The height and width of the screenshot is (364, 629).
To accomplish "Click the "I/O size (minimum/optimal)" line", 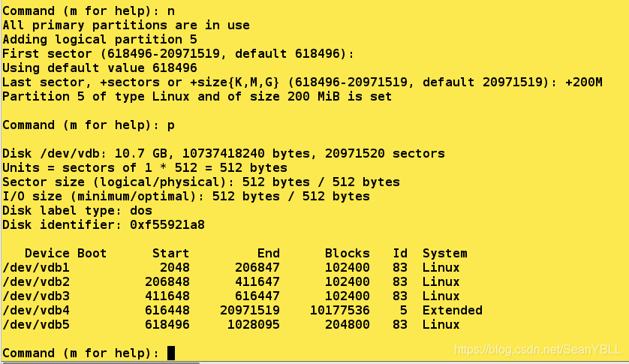I will coord(186,196).
